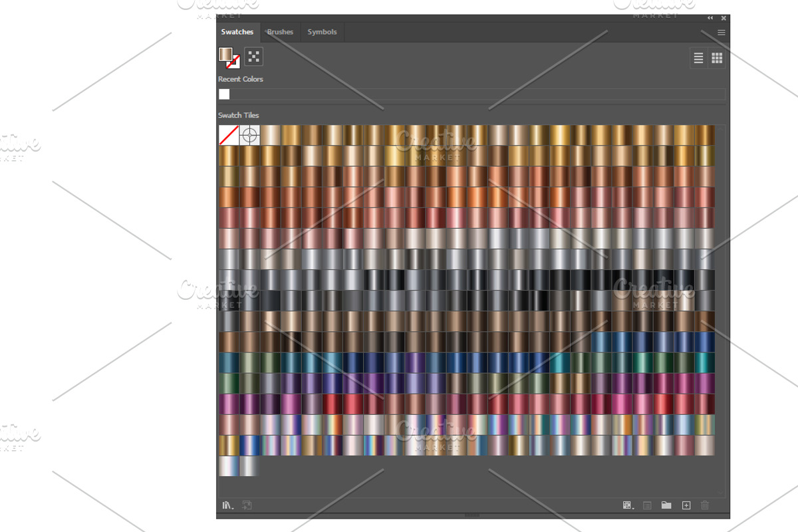Collapse the panel with the double-arrow icon

pos(710,18)
